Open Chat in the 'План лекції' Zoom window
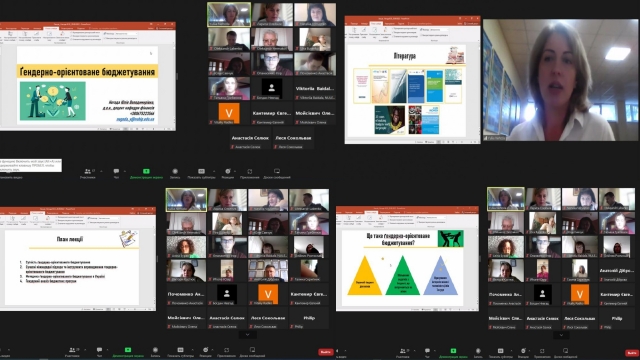The image size is (640, 360). click(x=99, y=352)
